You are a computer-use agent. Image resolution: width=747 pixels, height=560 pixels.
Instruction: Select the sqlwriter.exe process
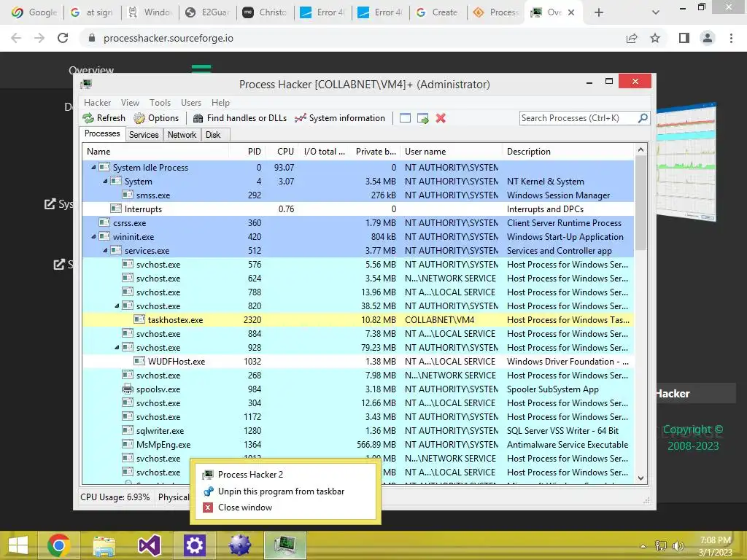click(357, 431)
